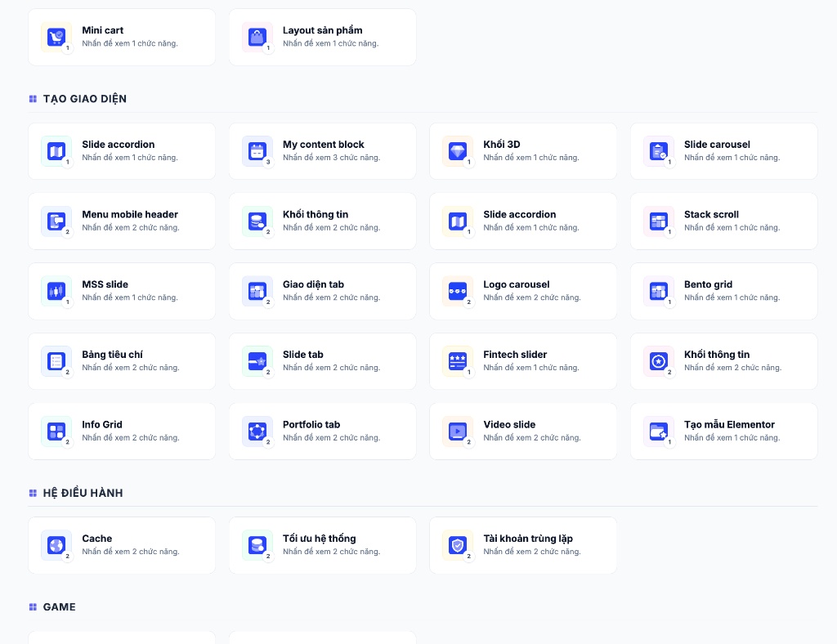837x644 pixels.
Task: Click the Bảng tiêu chí title text
Action: click(x=112, y=354)
